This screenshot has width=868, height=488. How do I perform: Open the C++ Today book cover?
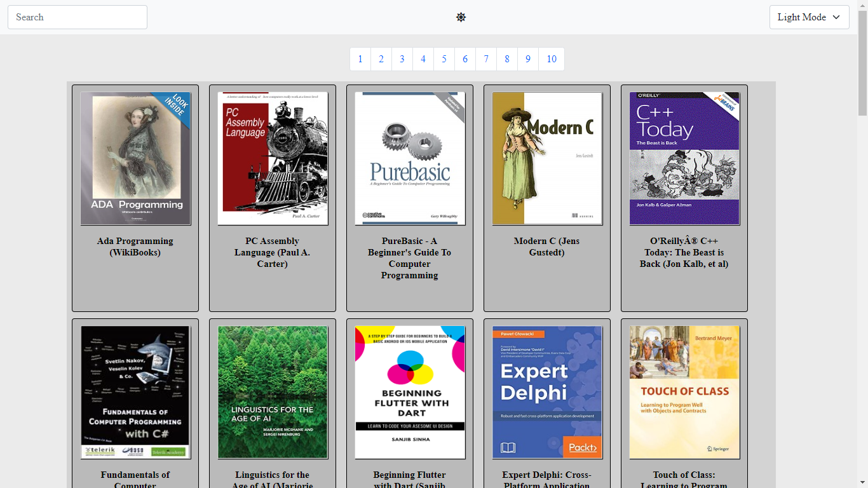(684, 158)
